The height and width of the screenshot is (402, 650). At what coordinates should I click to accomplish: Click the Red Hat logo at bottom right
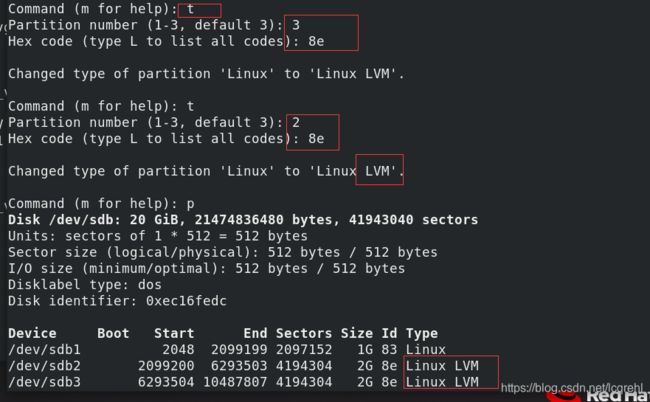pos(597,396)
